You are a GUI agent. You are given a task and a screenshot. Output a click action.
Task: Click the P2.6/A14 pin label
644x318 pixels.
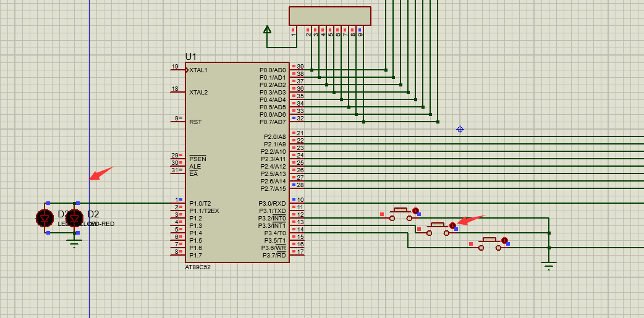click(x=273, y=181)
